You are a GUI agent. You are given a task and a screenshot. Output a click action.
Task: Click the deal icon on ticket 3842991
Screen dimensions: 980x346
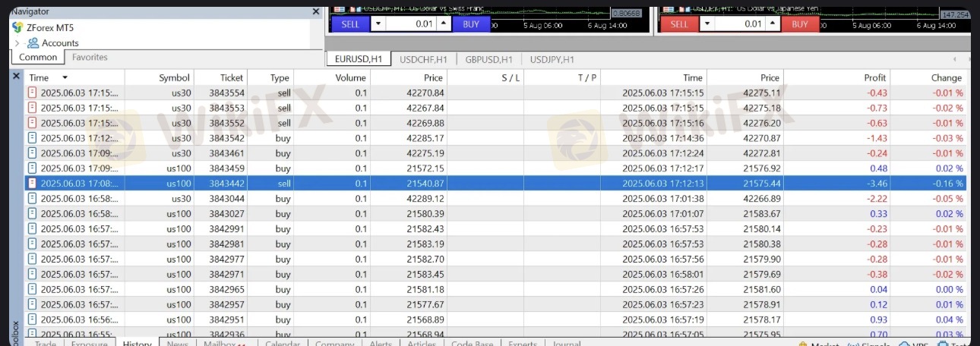pyautogui.click(x=33, y=229)
